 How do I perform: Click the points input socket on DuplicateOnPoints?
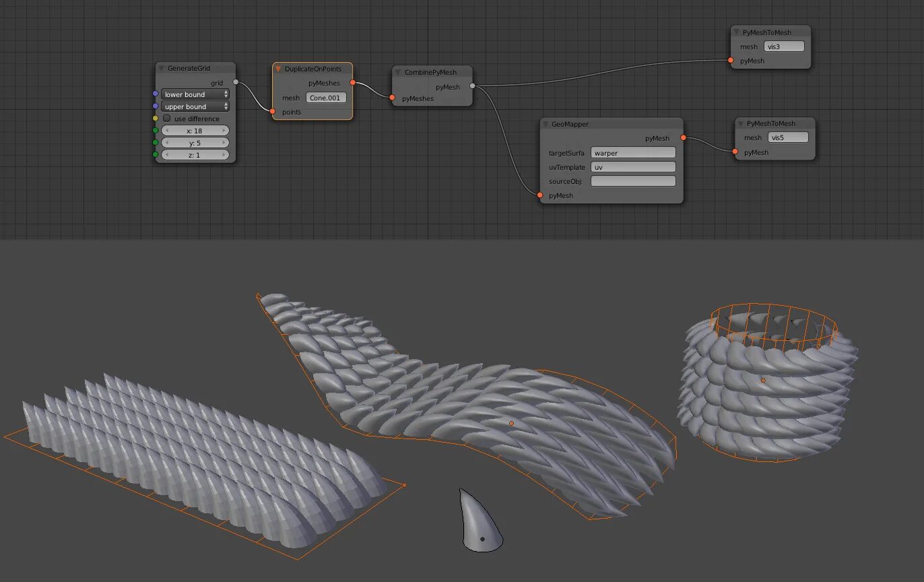point(273,112)
